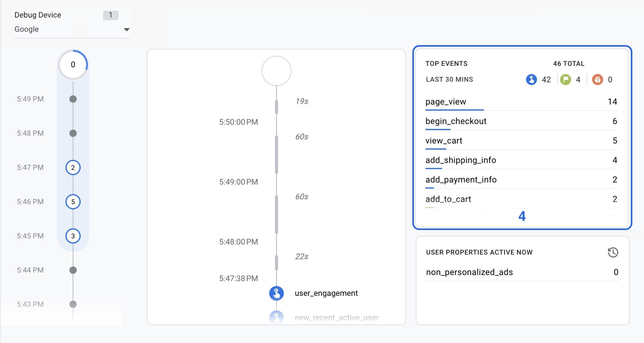644x343 pixels.
Task: Select the 5:45 PM bubble with 3 events
Action: [x=73, y=236]
